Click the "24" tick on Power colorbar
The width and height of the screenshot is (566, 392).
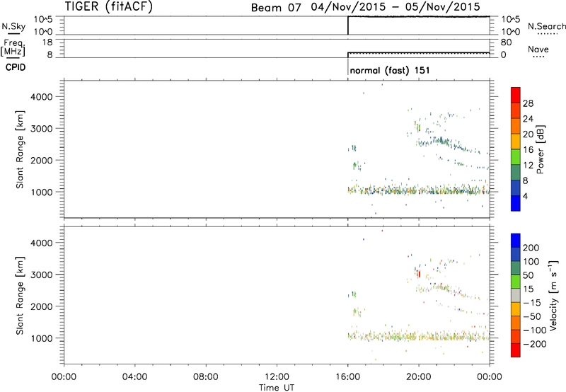click(x=528, y=119)
